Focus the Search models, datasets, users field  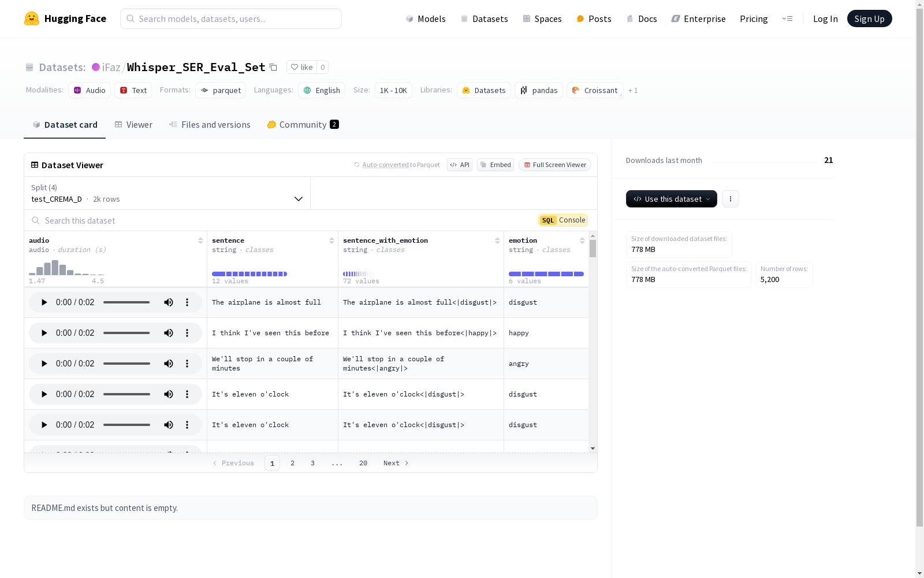231,18
